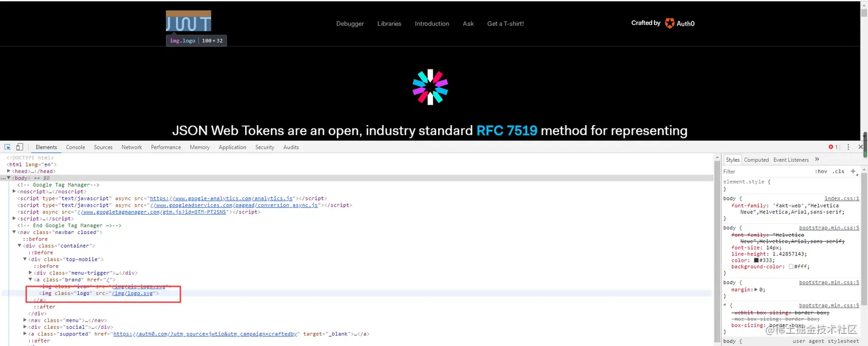The width and height of the screenshot is (868, 346).
Task: Collapse the body element node
Action: [9, 178]
